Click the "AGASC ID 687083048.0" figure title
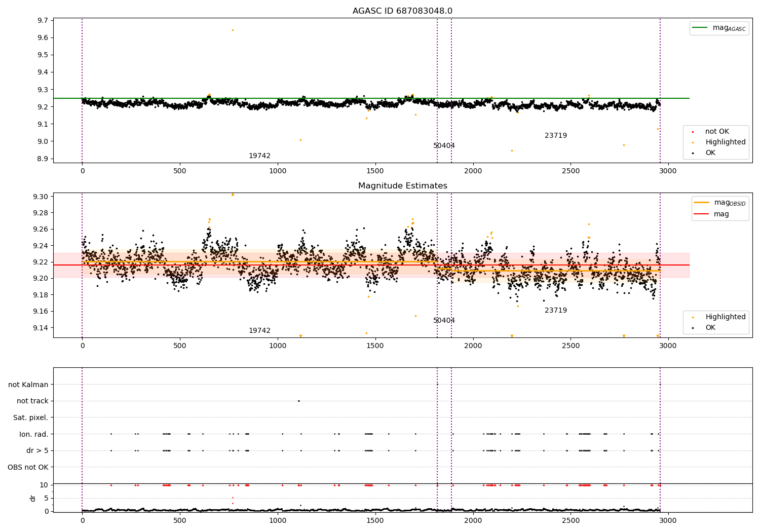760x532 pixels. pos(402,11)
